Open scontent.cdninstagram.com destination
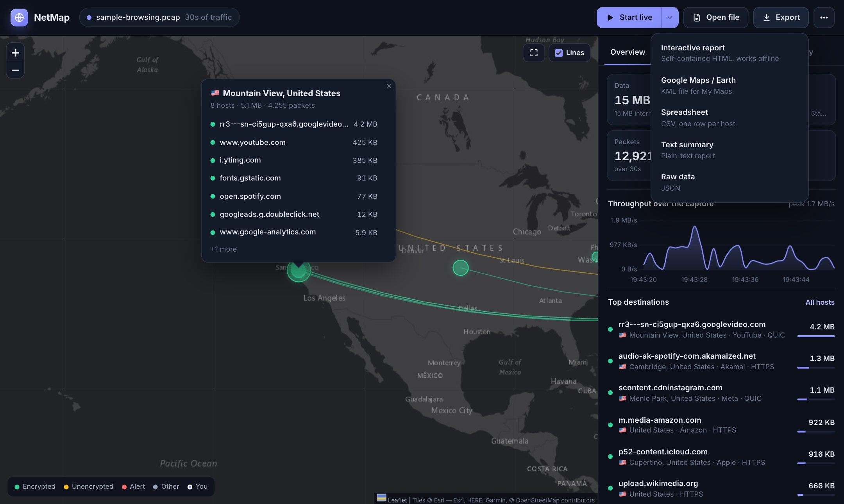The width and height of the screenshot is (844, 504). (x=721, y=393)
